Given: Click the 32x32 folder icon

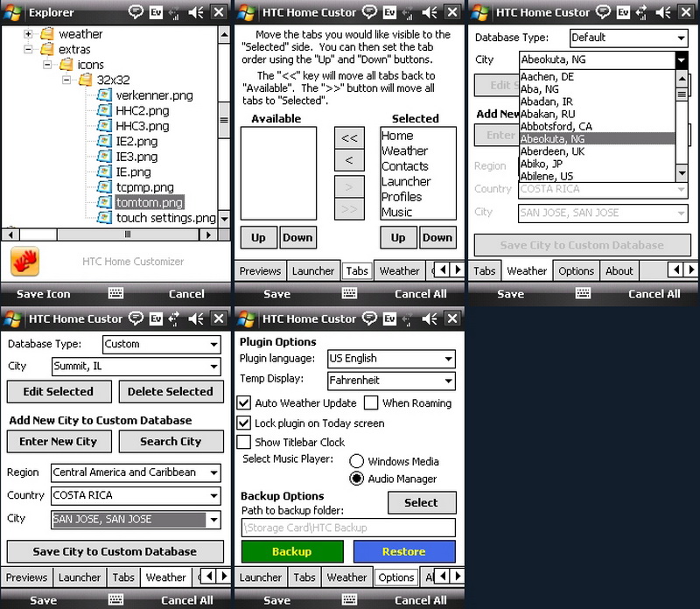Looking at the screenshot, I should [x=85, y=80].
